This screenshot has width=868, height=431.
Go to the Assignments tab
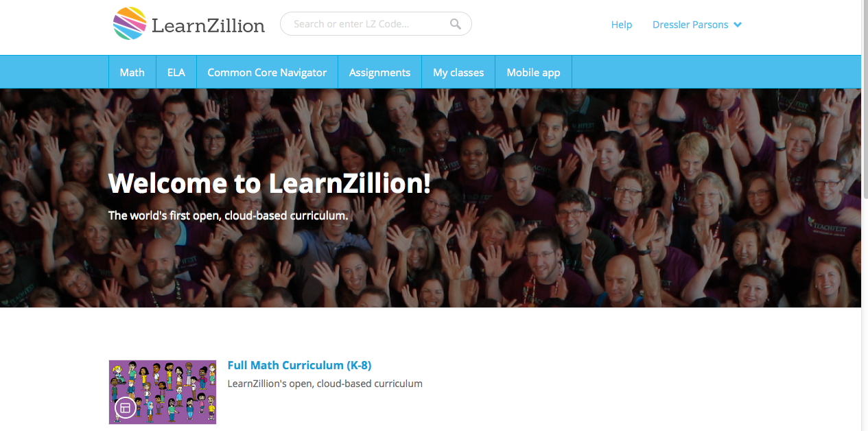[379, 72]
